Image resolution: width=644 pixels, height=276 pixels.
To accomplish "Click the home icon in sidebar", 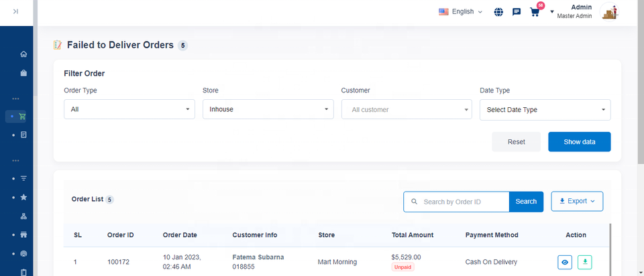I will [23, 54].
